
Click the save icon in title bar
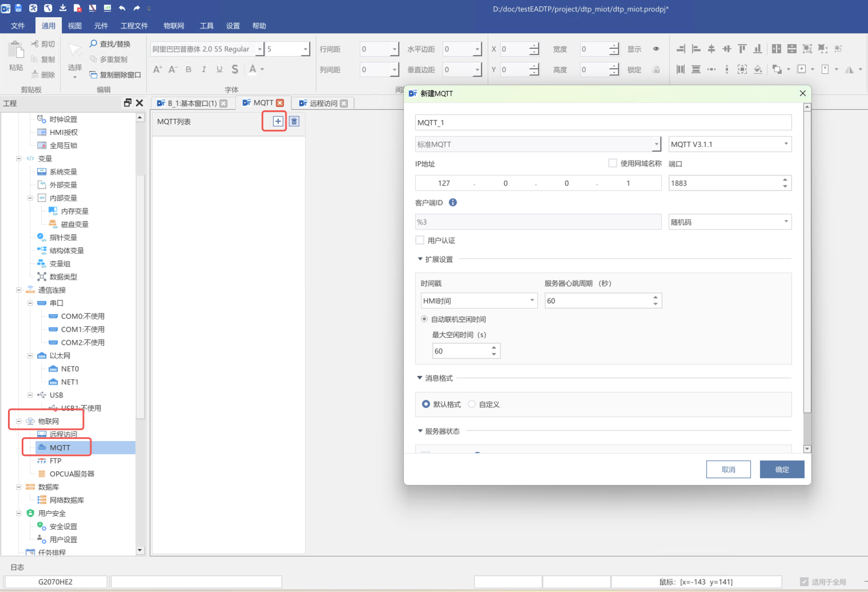(x=18, y=8)
